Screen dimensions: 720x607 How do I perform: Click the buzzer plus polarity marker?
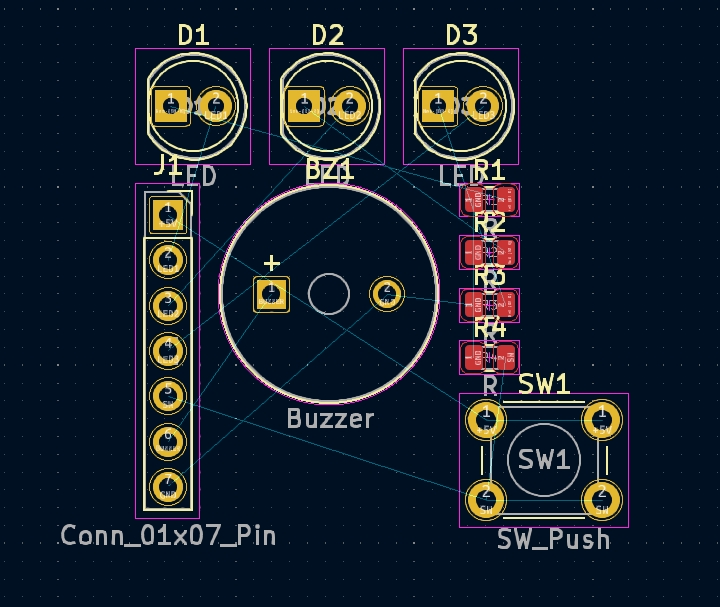tap(272, 264)
